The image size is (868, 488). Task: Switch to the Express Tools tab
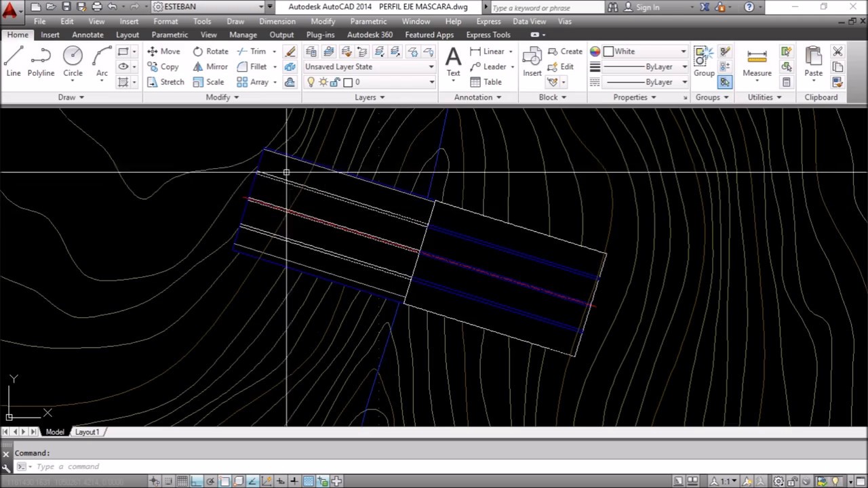click(x=488, y=35)
